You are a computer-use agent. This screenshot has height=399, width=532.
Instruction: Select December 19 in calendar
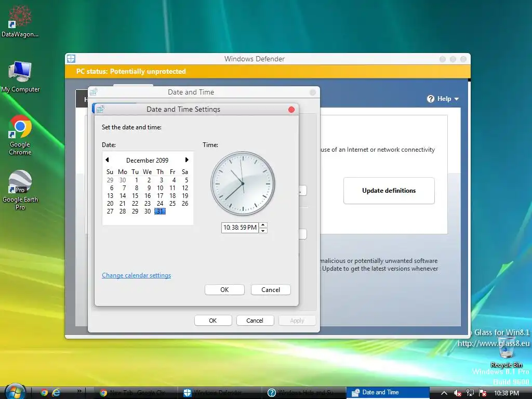185,196
